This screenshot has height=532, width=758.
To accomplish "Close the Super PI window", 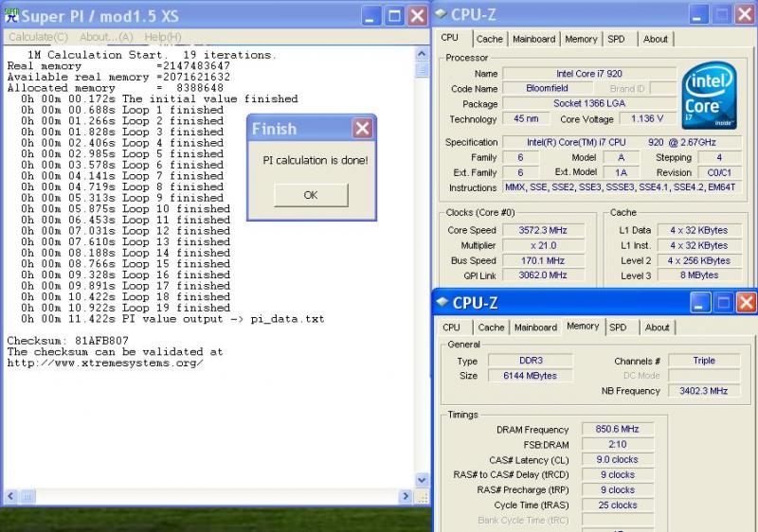I will 417,16.
